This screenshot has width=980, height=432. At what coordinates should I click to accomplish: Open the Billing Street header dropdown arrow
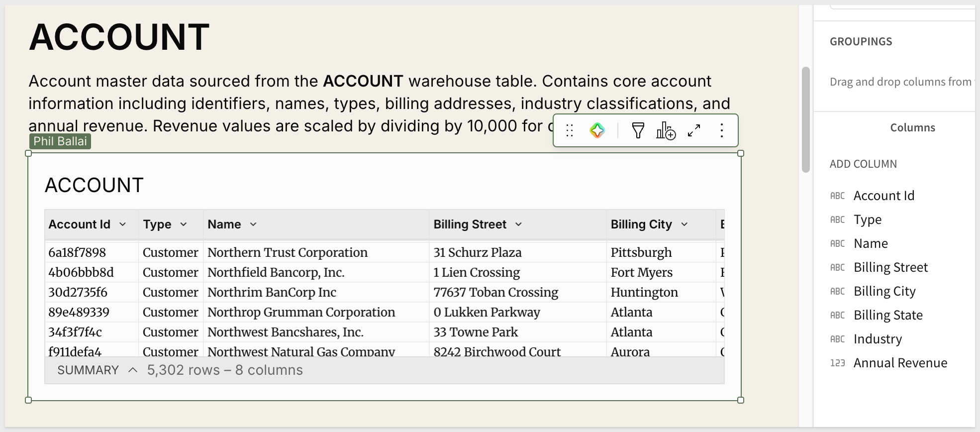tap(518, 224)
